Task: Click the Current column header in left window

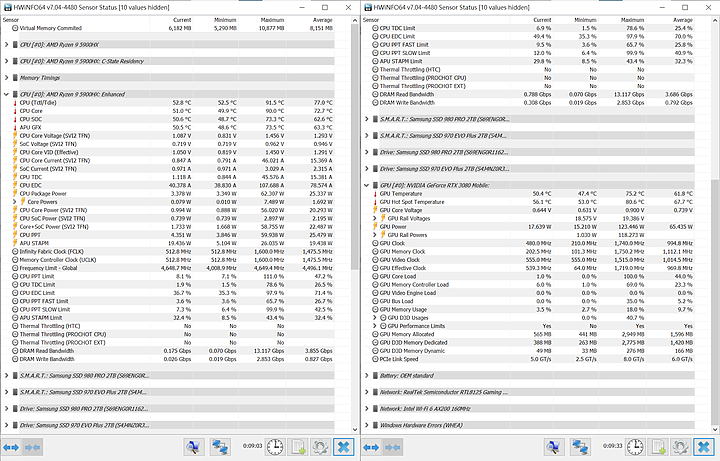Action: point(182,20)
